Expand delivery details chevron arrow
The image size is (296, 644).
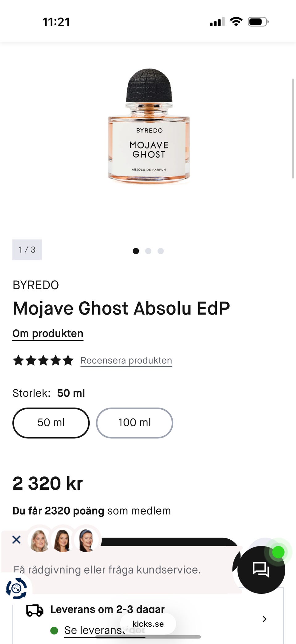tap(264, 619)
